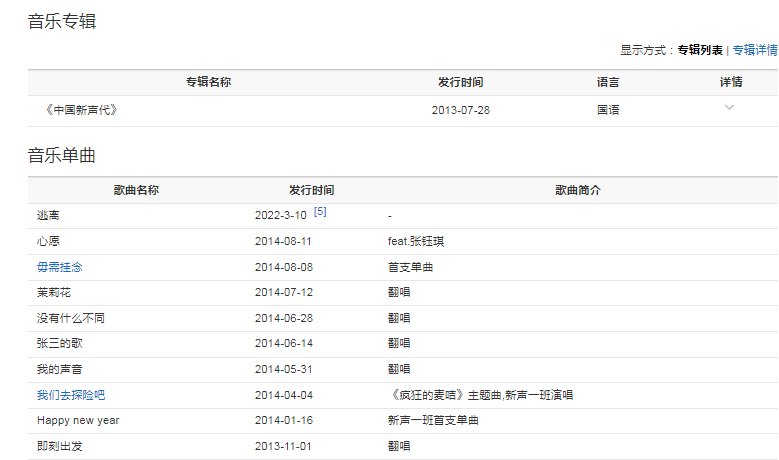Click the song title 即刻出发
779x460 pixels.
click(x=60, y=446)
